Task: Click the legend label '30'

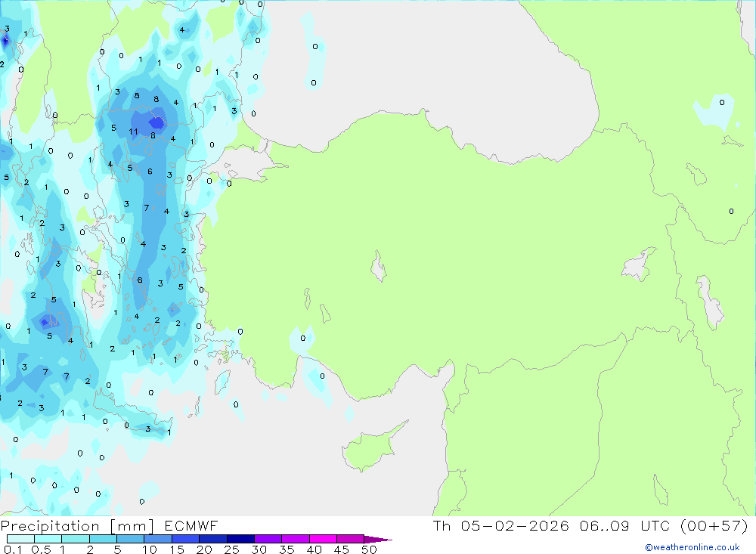Action: tap(259, 549)
